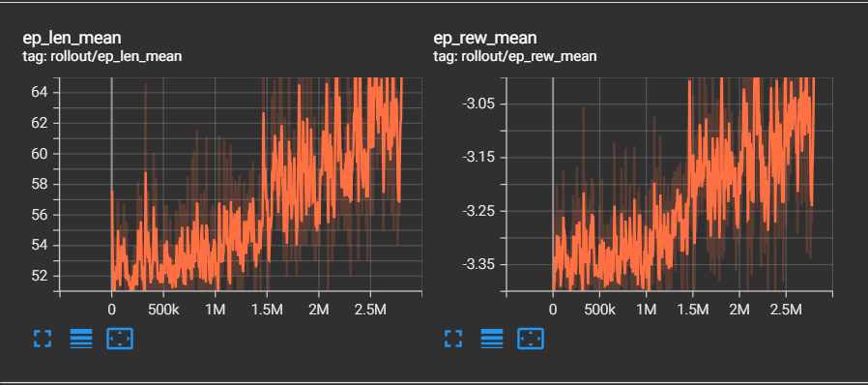Click the -3.25 y-axis label on ep_rew_mean
The width and height of the screenshot is (868, 385).
[x=477, y=211]
